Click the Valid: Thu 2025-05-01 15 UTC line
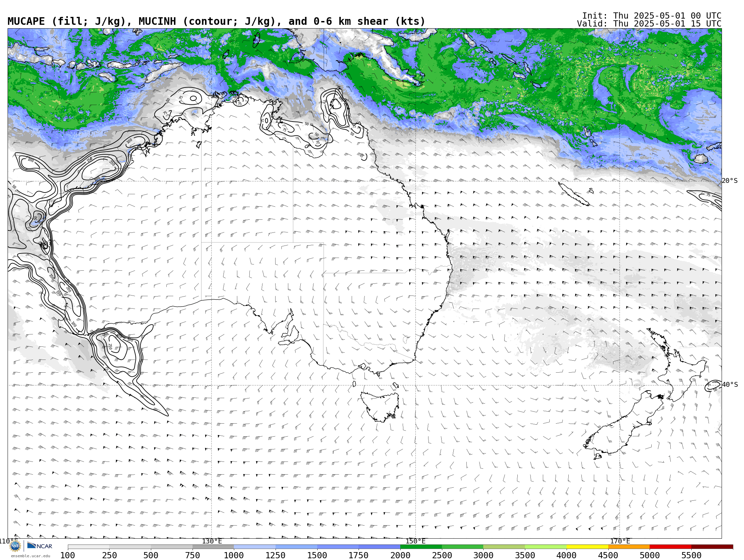Image resolution: width=744 pixels, height=560 pixels. coord(649,24)
